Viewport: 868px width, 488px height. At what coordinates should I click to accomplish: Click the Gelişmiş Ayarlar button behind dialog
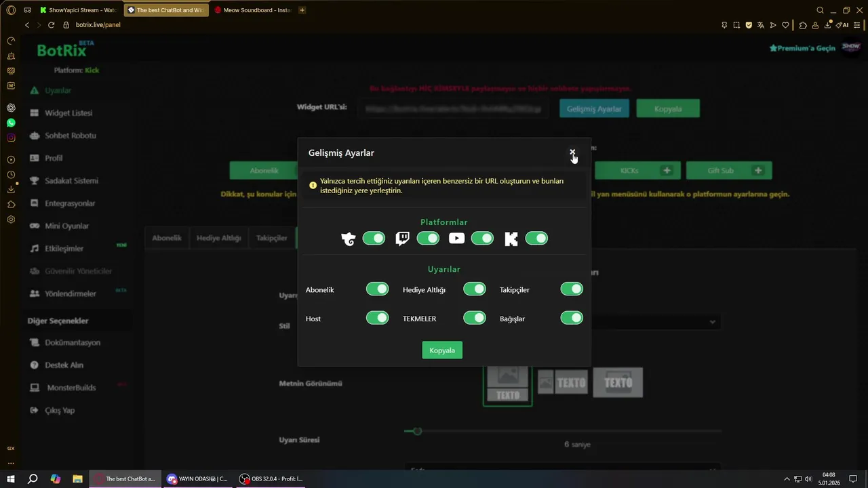pyautogui.click(x=594, y=108)
